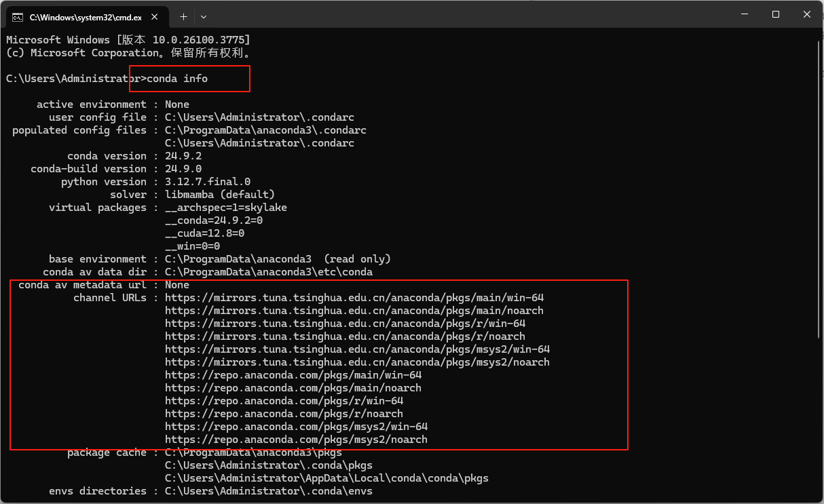Click tsinghua mirror pkgs/r/win-64 URL
The height and width of the screenshot is (504, 824).
coord(345,324)
